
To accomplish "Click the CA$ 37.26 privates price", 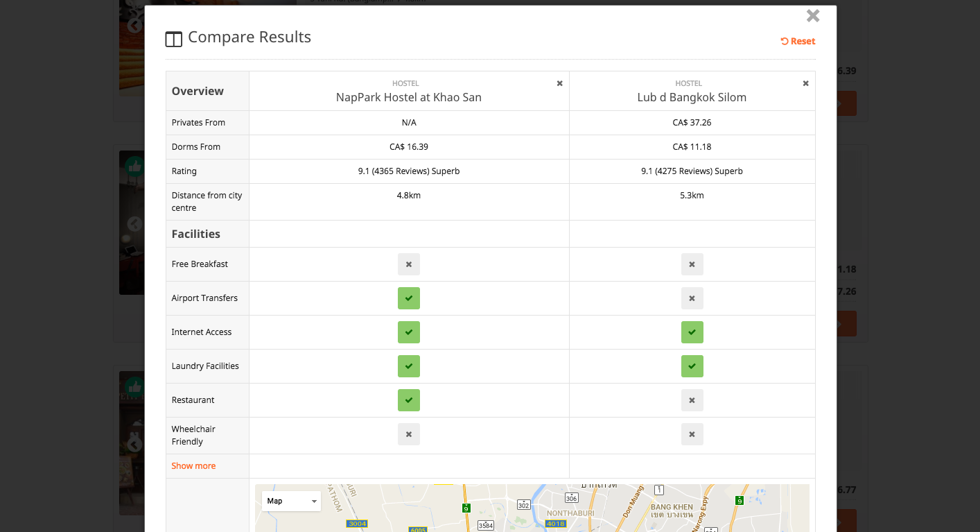I will (692, 123).
